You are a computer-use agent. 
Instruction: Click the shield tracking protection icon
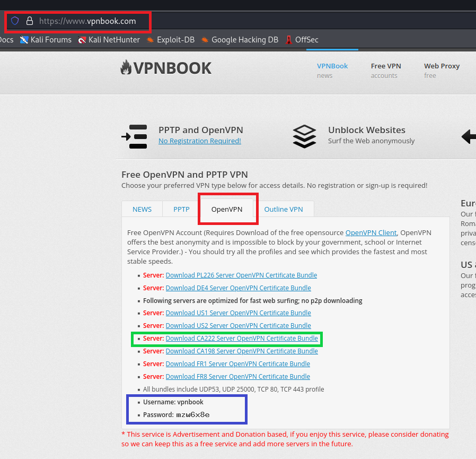pos(15,21)
